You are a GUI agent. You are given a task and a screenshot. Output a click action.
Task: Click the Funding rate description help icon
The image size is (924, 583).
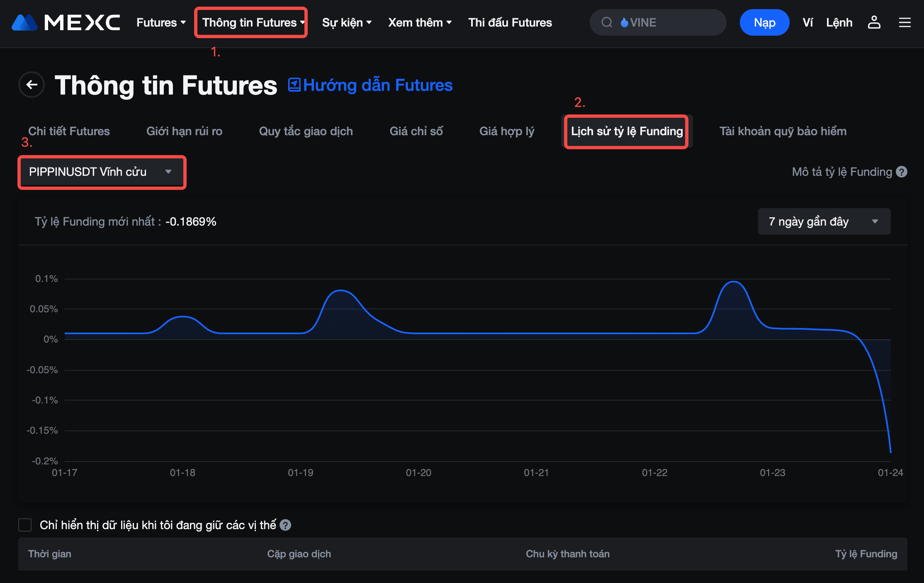pyautogui.click(x=902, y=172)
